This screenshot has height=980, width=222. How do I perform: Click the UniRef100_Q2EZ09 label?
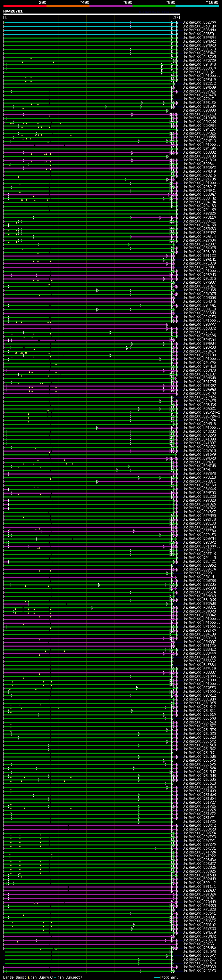(199, 527)
